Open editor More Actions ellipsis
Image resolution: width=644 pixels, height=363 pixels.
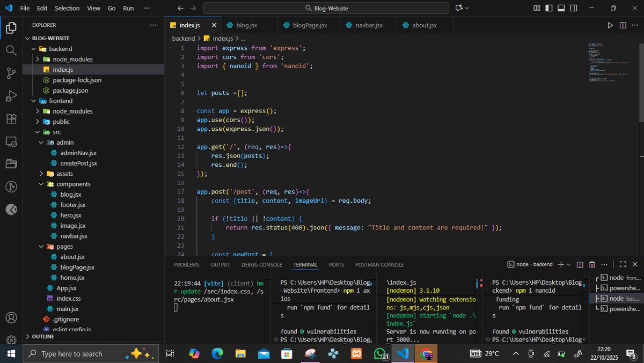coord(635,25)
